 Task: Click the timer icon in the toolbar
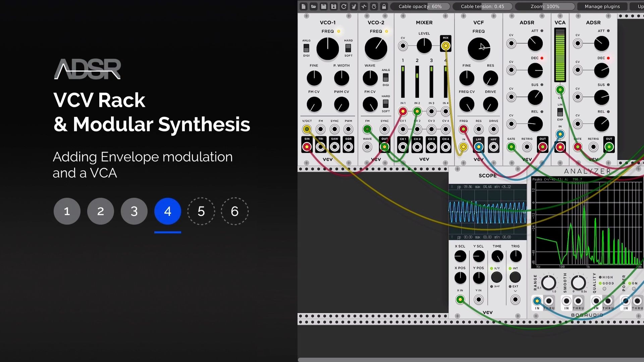(x=374, y=6)
